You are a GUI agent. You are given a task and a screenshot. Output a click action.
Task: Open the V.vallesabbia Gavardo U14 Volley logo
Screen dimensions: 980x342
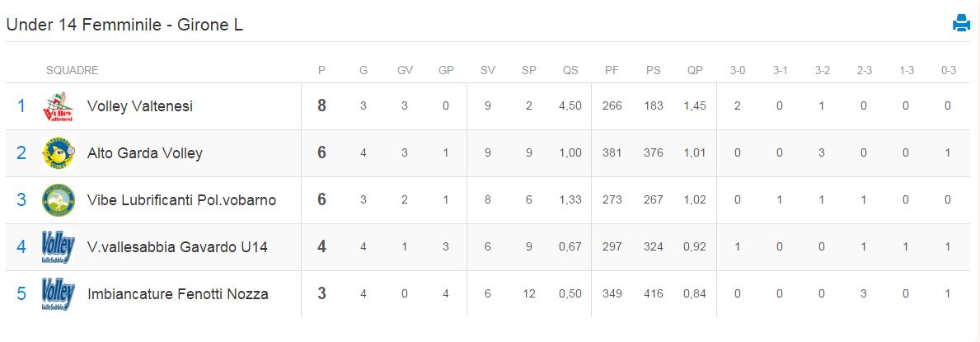click(59, 247)
